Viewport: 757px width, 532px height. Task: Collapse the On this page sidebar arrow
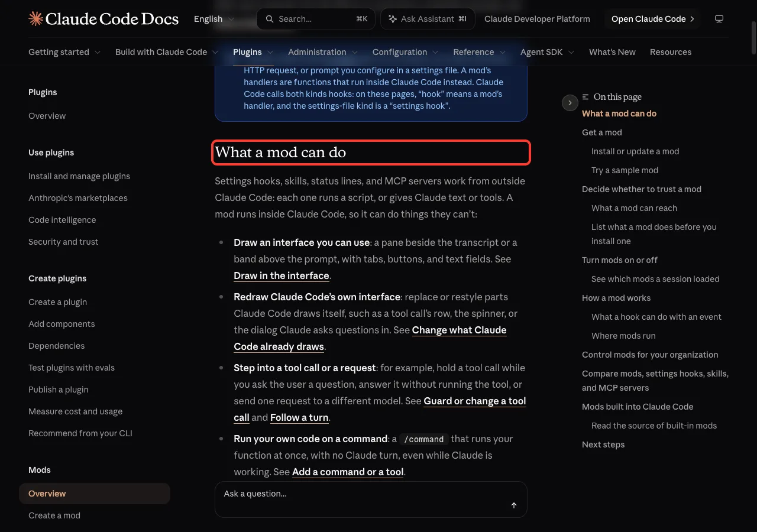click(x=570, y=103)
